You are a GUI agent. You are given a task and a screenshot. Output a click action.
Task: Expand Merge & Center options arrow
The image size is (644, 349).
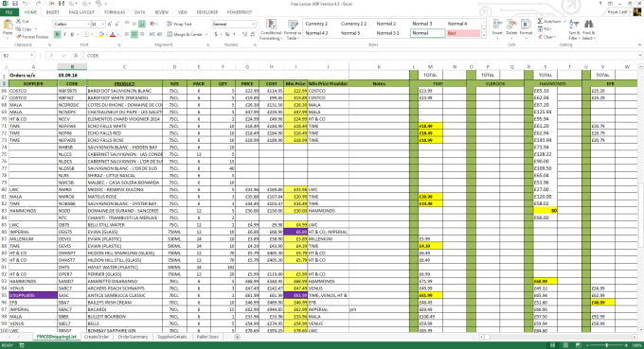tap(206, 34)
